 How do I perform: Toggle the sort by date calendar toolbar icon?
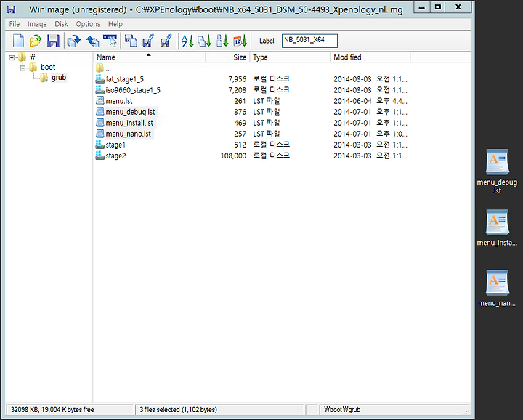(x=240, y=41)
